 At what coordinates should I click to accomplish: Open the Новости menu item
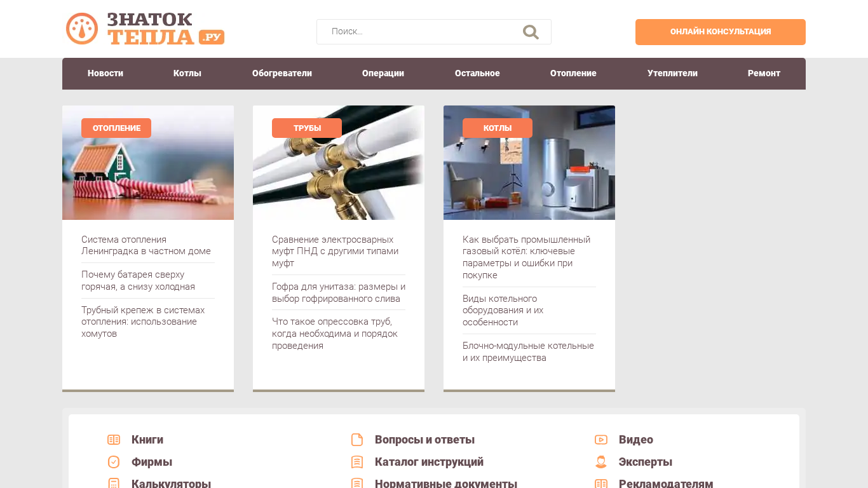pos(105,74)
